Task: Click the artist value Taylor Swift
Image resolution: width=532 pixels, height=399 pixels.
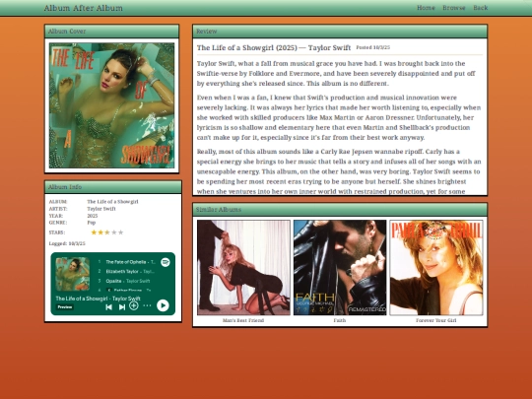Action: (x=101, y=209)
